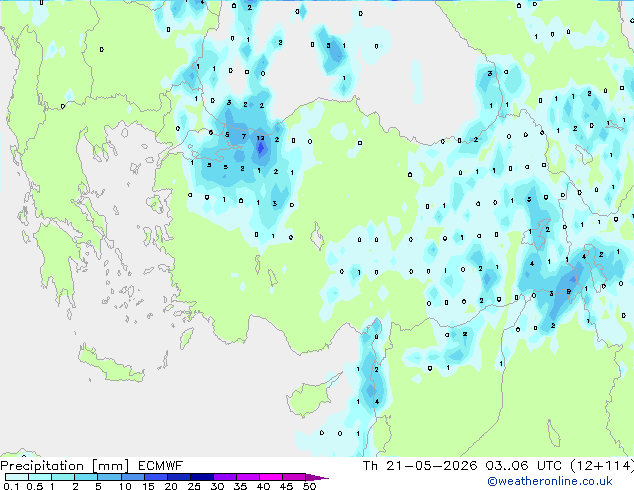Image resolution: width=634 pixels, height=490 pixels.
Task: Click the 25–30 mm dark navy swatch
Action: [202, 477]
